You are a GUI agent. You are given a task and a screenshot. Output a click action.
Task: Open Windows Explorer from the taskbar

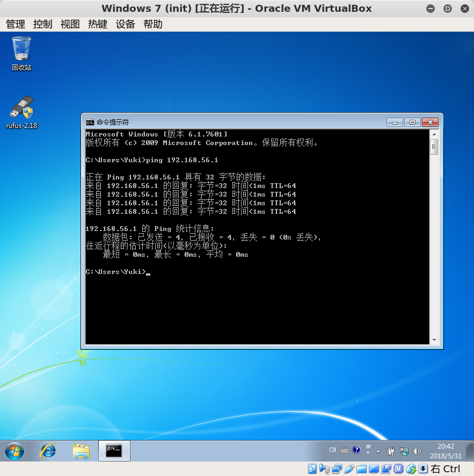click(81, 451)
